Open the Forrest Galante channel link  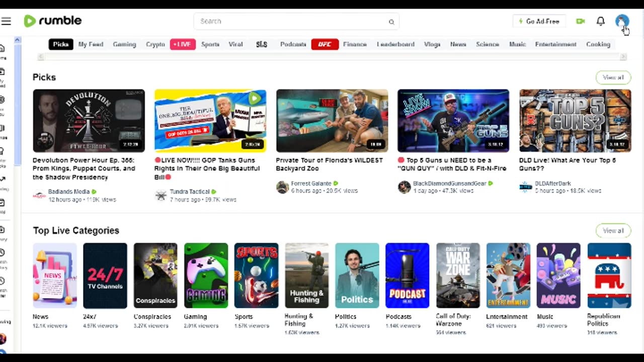[x=311, y=184]
